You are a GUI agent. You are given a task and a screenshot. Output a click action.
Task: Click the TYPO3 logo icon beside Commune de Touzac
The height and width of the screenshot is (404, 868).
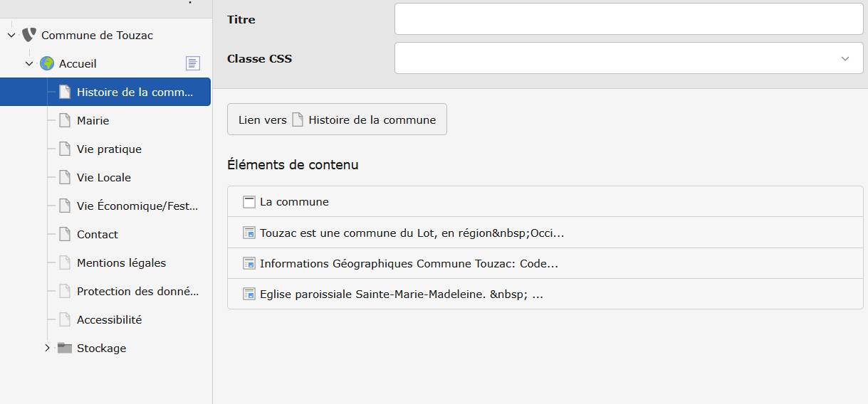click(x=28, y=35)
